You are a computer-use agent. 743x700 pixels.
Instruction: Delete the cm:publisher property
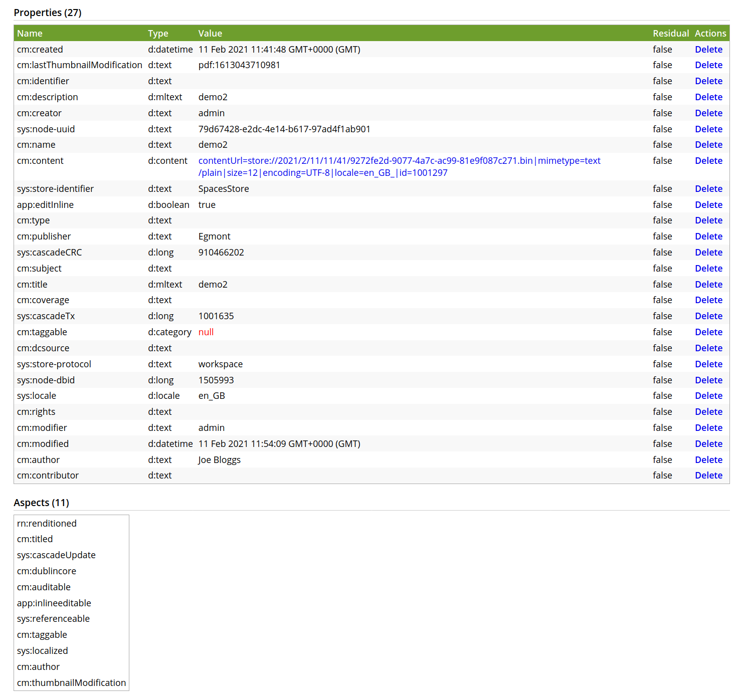(708, 236)
